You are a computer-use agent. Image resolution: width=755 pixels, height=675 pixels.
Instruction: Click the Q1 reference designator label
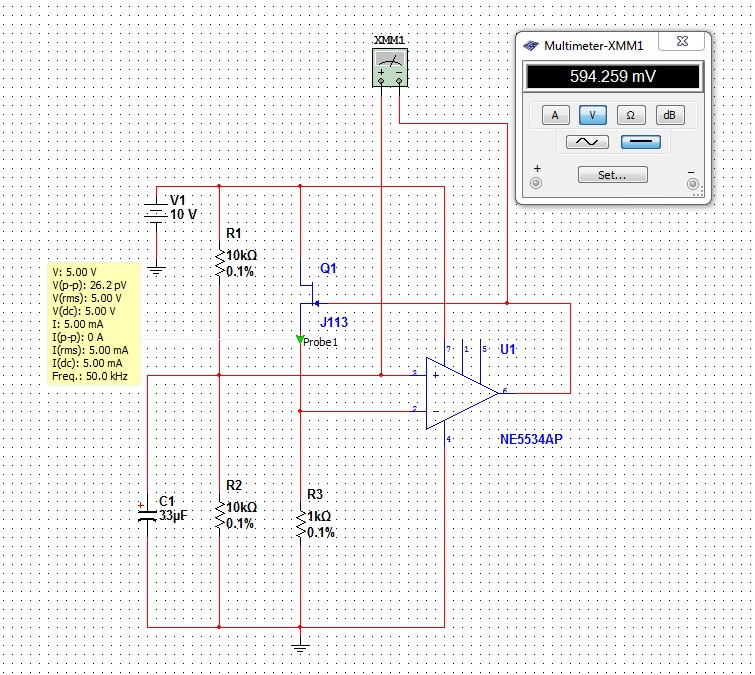[328, 268]
